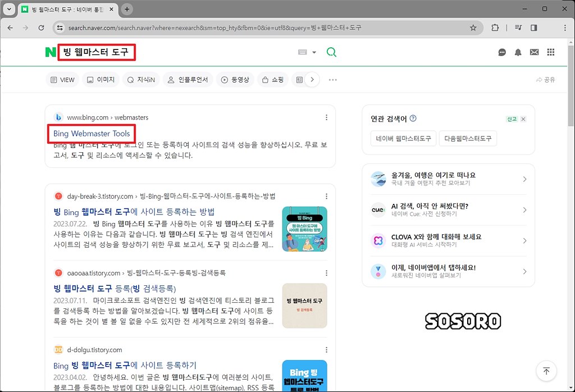Image resolution: width=575 pixels, height=392 pixels.
Task: Select related search 다음웹마스터도구
Action: tap(468, 138)
